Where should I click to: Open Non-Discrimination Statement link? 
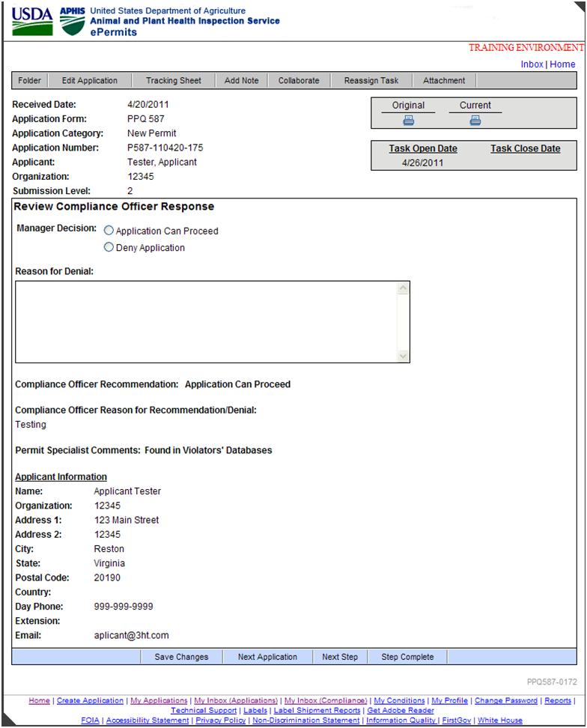(305, 720)
